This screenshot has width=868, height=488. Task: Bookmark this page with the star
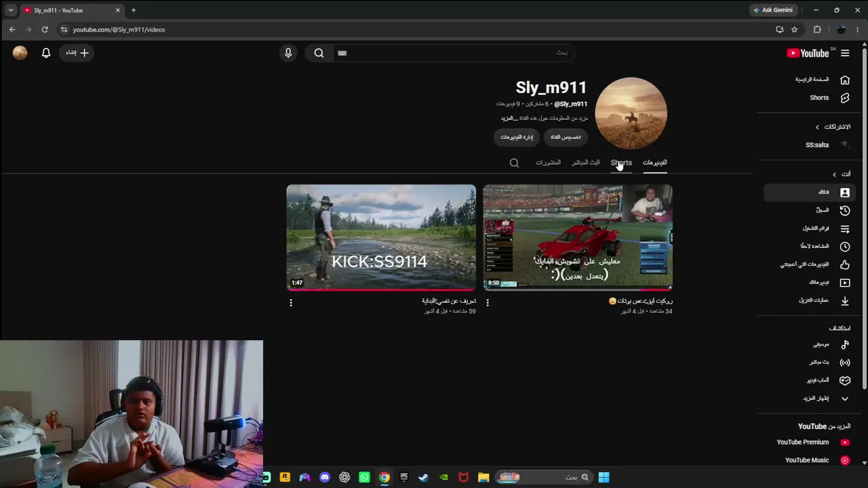[x=794, y=29]
